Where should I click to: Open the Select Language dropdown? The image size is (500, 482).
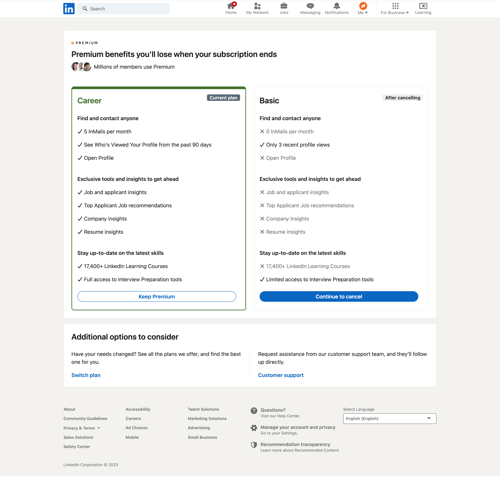(390, 418)
